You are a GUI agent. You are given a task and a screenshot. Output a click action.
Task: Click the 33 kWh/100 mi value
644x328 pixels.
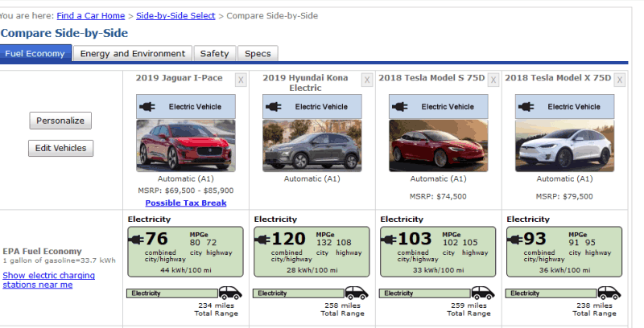point(438,270)
